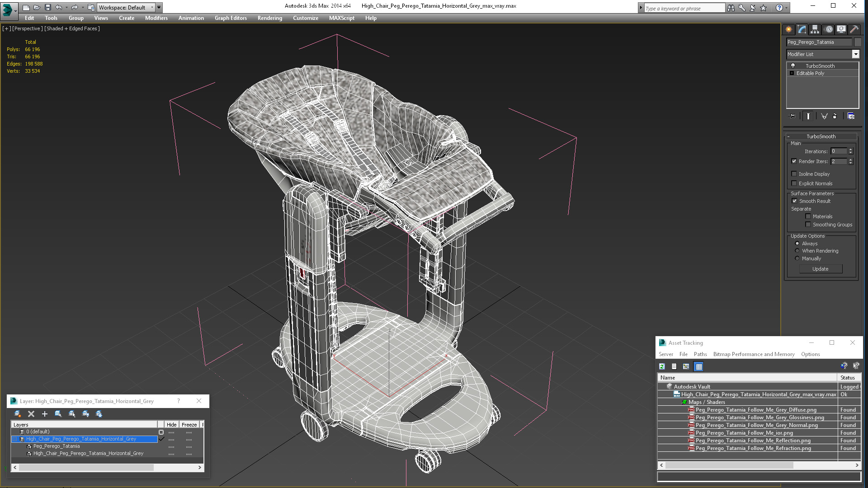The height and width of the screenshot is (488, 868).
Task: Select Manually update option
Action: tap(797, 258)
